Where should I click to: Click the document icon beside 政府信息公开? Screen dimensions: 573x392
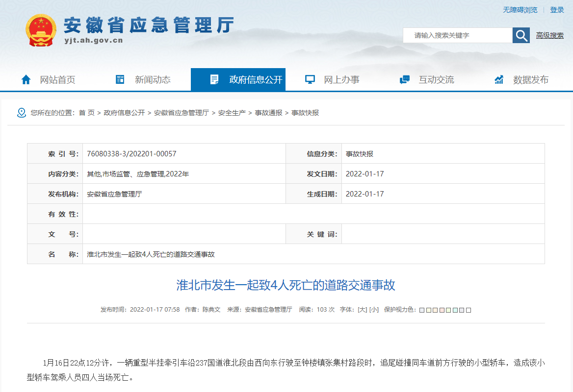214,79
